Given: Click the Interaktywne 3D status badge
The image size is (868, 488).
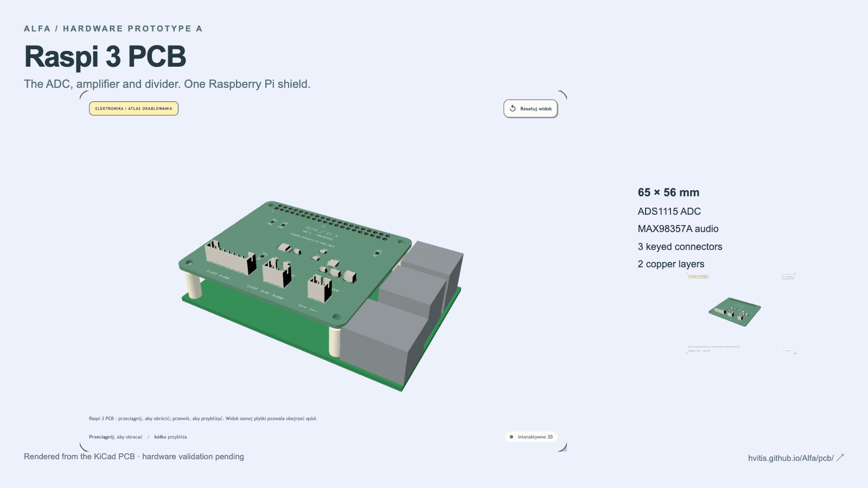Looking at the screenshot, I should click(x=531, y=437).
